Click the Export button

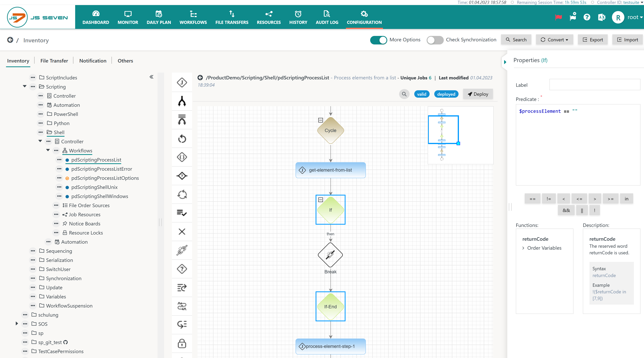click(593, 40)
